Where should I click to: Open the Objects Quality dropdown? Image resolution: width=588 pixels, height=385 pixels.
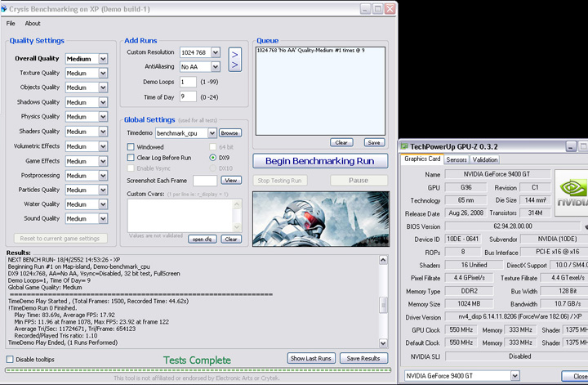coord(103,87)
